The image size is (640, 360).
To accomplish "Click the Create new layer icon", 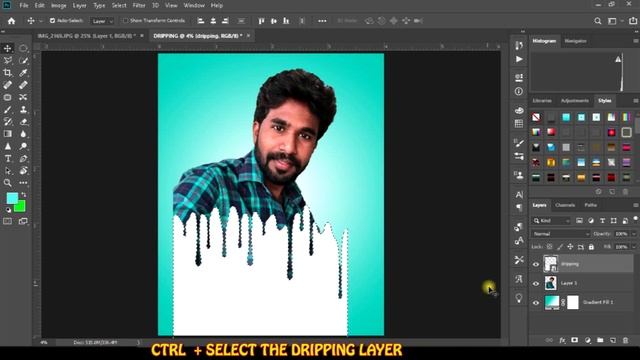I will 613,340.
